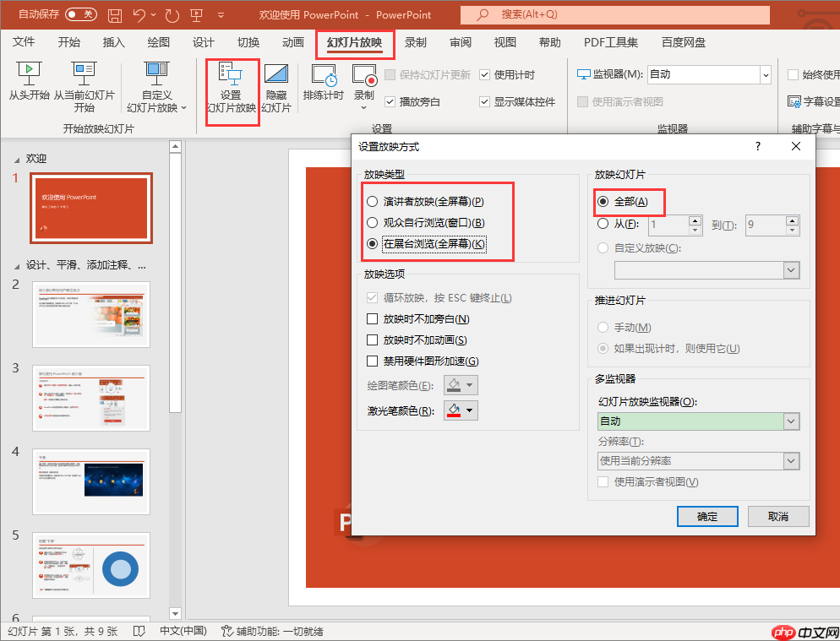Select slide 2 thumbnail

coord(91,314)
